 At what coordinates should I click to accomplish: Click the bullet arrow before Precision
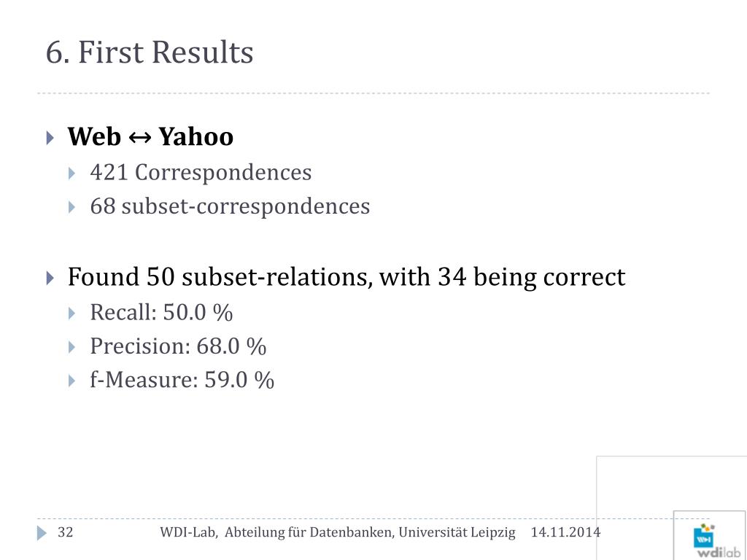[72, 347]
